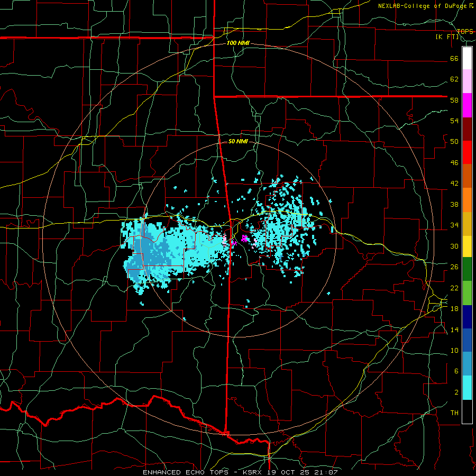This screenshot has height=476, width=476.
Task: Click the [K FT] units label
Action: pyautogui.click(x=447, y=37)
